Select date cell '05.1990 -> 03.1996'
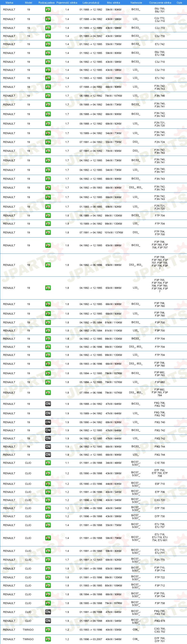 tap(91, 484)
